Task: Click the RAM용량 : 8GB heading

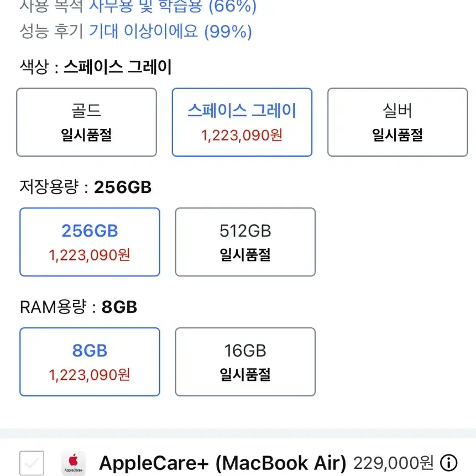Action: [x=79, y=307]
